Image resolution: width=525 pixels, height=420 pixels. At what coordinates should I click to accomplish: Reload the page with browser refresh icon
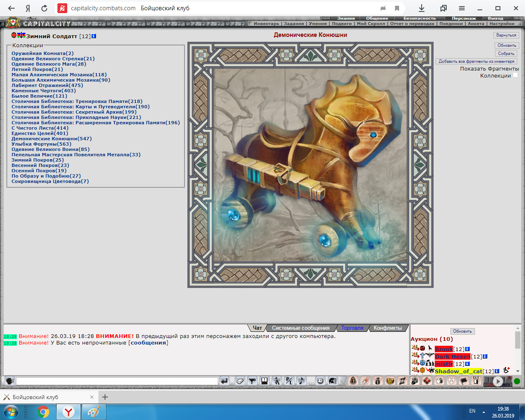[x=44, y=8]
